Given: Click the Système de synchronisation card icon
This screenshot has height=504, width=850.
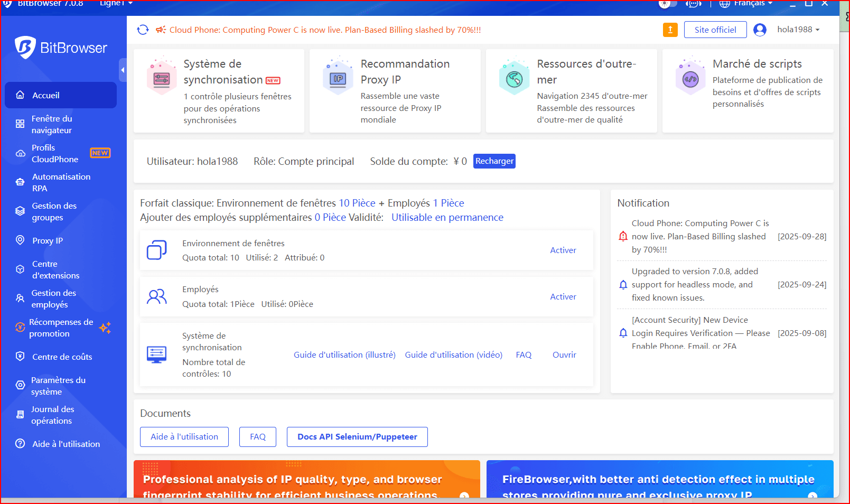Looking at the screenshot, I should pyautogui.click(x=162, y=79).
